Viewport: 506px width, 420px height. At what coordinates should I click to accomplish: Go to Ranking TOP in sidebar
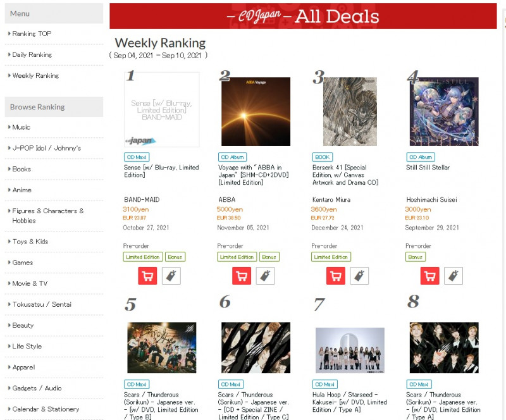(32, 34)
